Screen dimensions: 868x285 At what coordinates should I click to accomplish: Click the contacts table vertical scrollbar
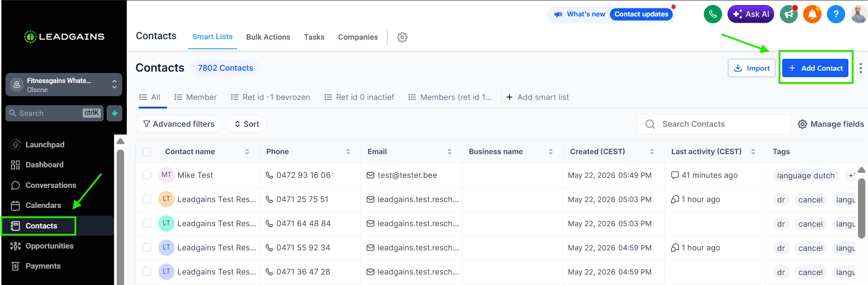click(862, 207)
